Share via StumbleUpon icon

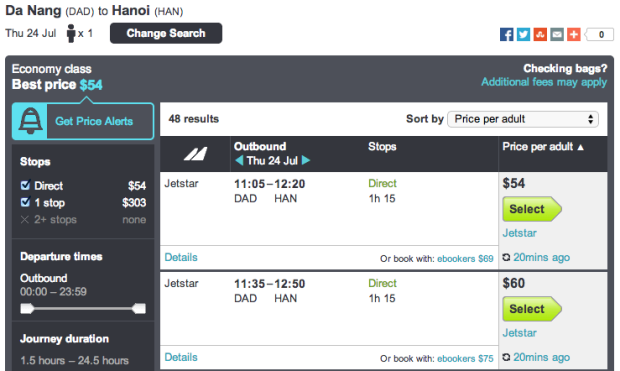tap(540, 34)
